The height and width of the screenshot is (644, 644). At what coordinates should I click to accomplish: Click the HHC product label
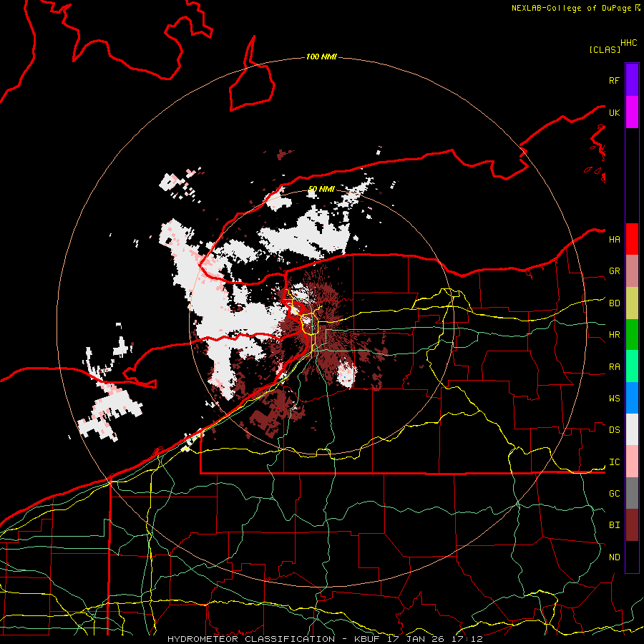point(628,43)
